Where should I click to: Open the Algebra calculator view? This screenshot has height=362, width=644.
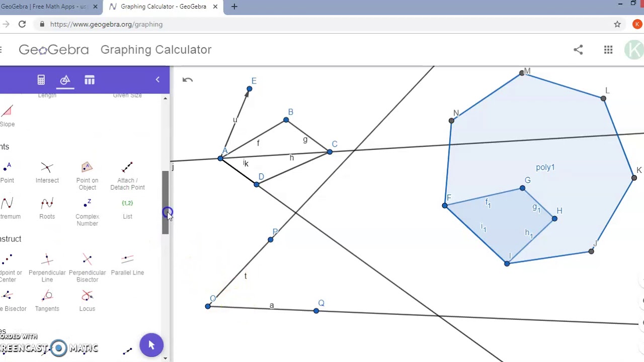(41, 80)
